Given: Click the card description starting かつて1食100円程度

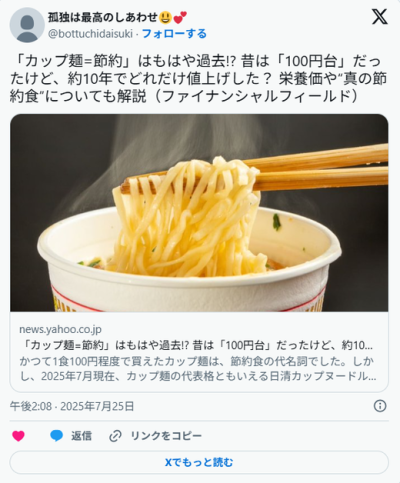Looking at the screenshot, I should [x=198, y=369].
